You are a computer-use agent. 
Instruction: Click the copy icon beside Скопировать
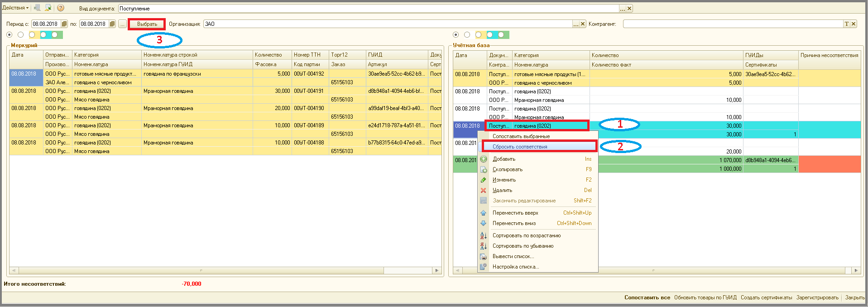484,169
